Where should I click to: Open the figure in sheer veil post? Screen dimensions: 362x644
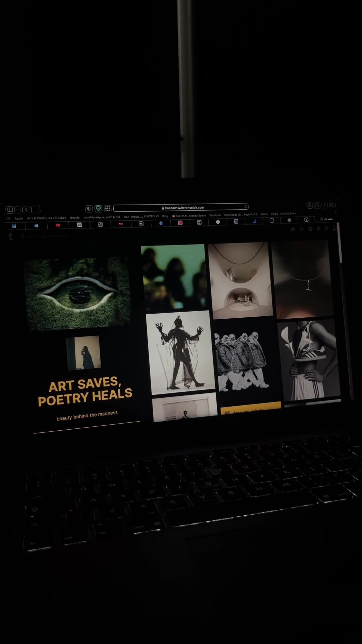click(180, 353)
